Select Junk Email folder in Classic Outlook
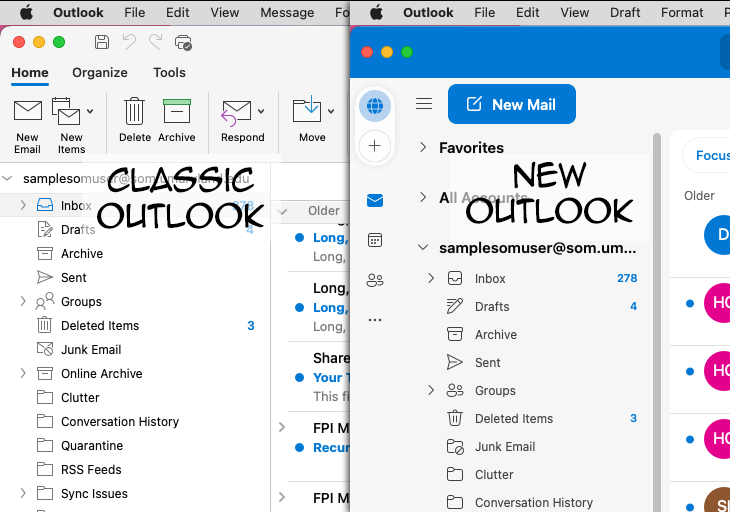Image resolution: width=730 pixels, height=512 pixels. pyautogui.click(x=90, y=349)
